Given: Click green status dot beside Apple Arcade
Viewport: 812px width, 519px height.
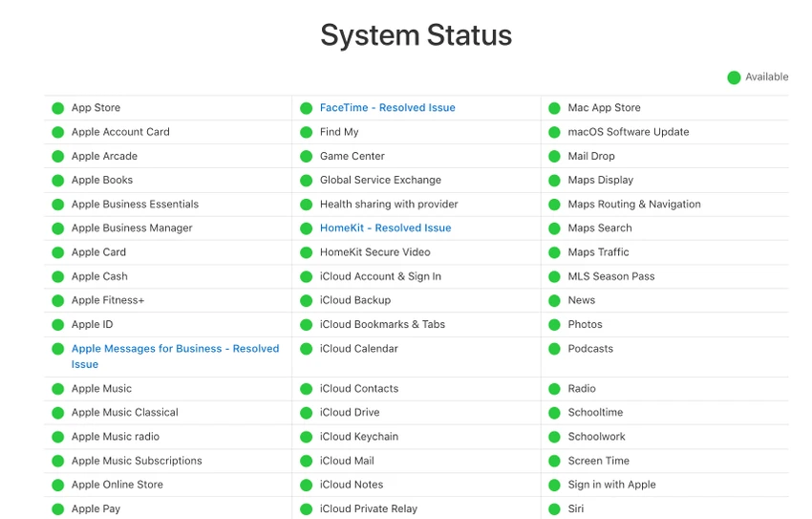Looking at the screenshot, I should [x=58, y=157].
